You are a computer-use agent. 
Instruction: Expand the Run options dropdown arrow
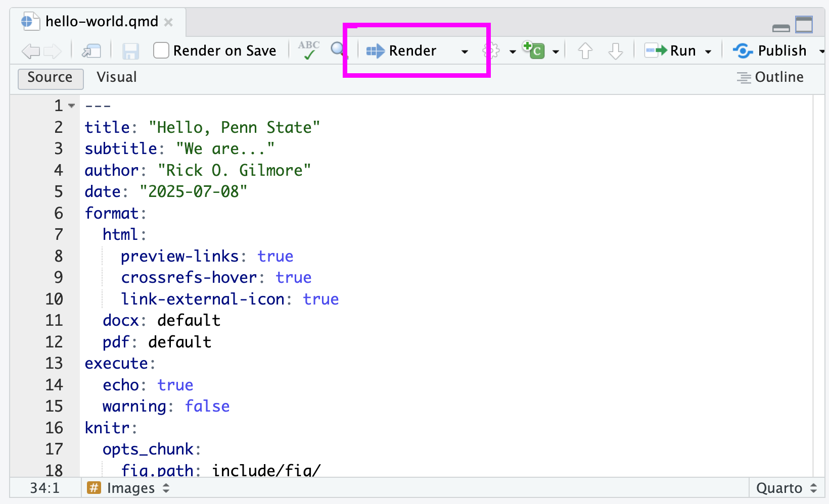708,52
